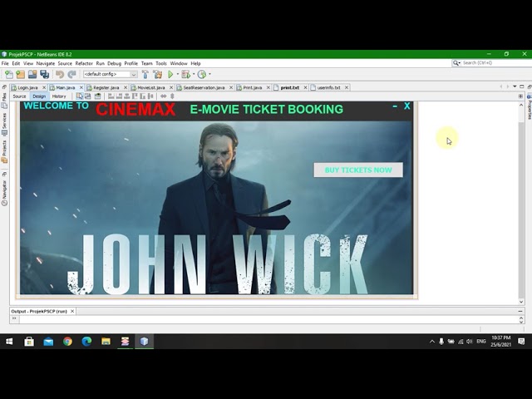532x399 pixels.
Task: Close the Login.java tab
Action: [44, 87]
